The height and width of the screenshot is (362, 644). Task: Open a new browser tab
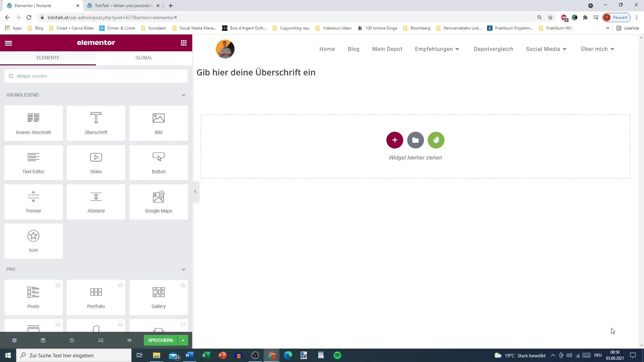pos(171,6)
